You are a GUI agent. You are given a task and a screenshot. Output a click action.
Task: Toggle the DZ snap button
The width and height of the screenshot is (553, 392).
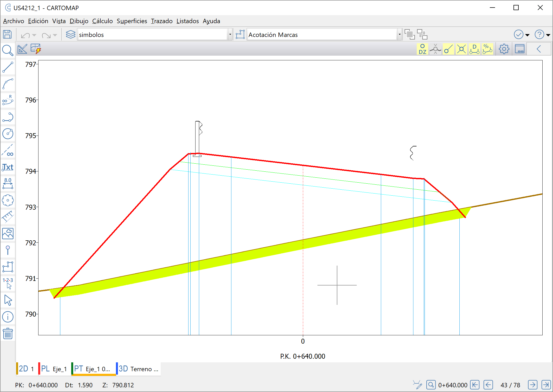click(x=422, y=49)
